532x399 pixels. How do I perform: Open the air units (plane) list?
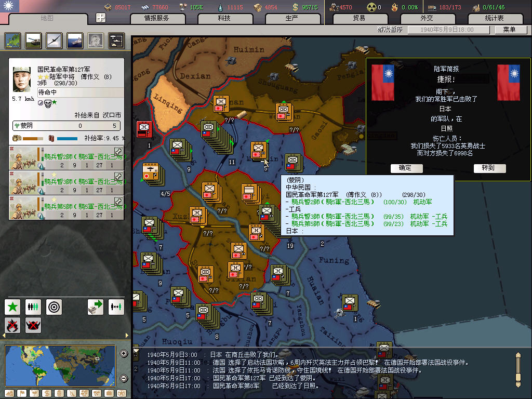tap(54, 41)
